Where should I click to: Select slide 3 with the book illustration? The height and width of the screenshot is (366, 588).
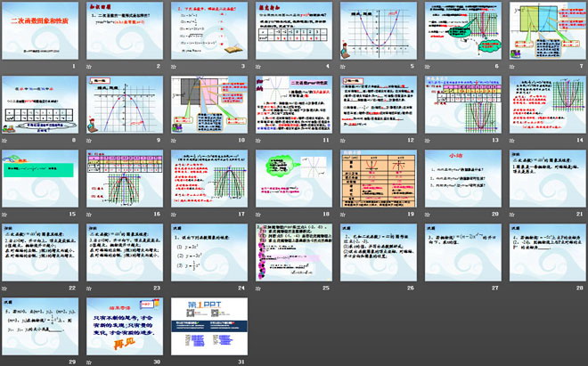tap(206, 30)
